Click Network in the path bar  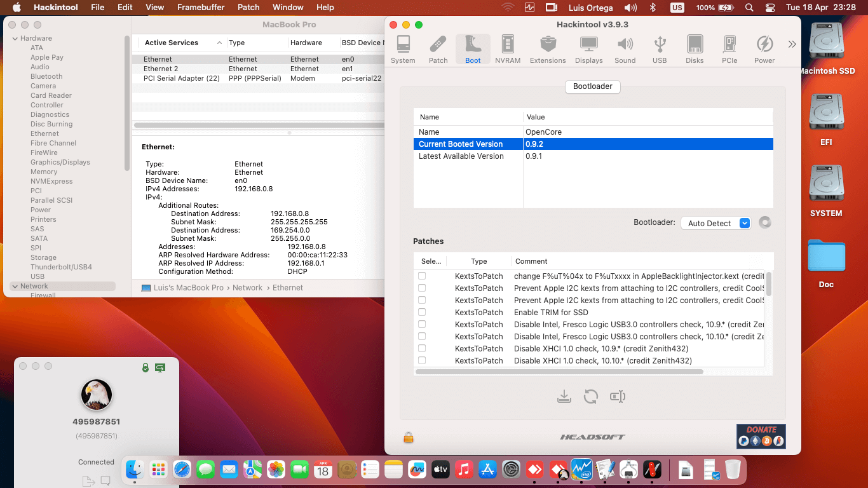point(248,288)
